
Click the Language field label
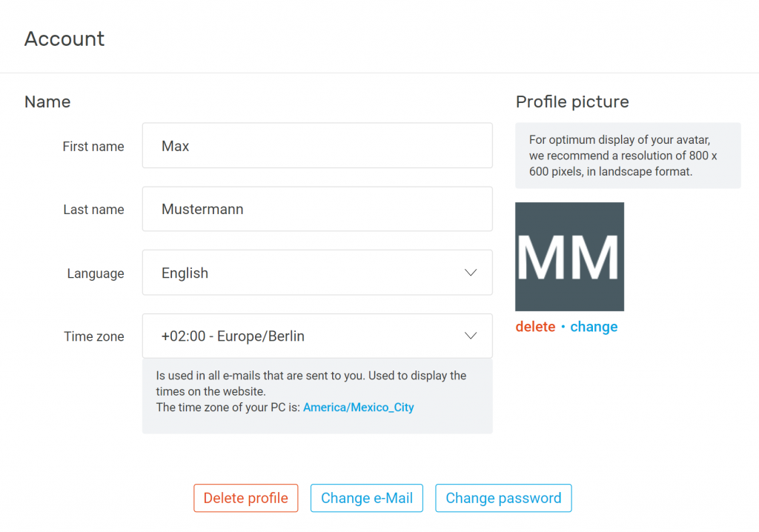(96, 273)
